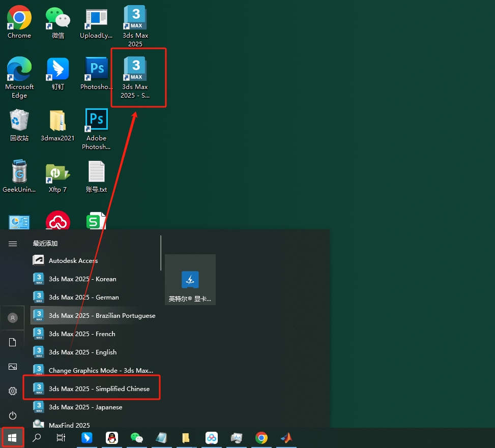Open Task View on the taskbar

[x=61, y=437]
